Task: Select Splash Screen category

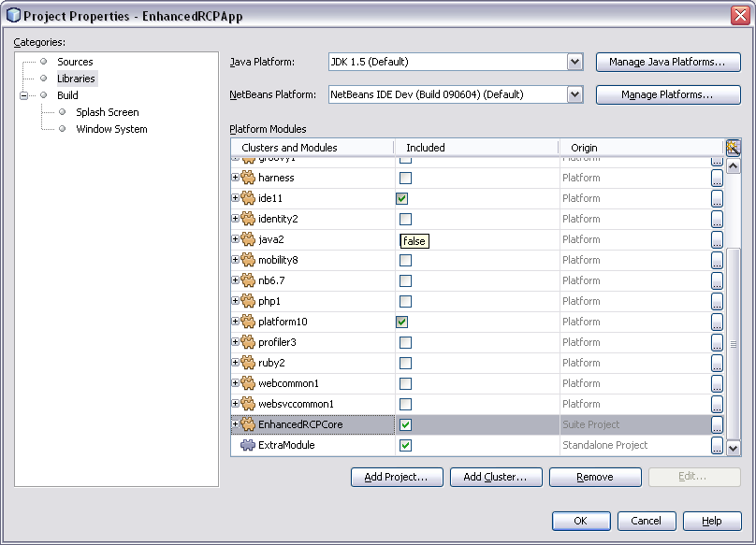Action: (107, 112)
